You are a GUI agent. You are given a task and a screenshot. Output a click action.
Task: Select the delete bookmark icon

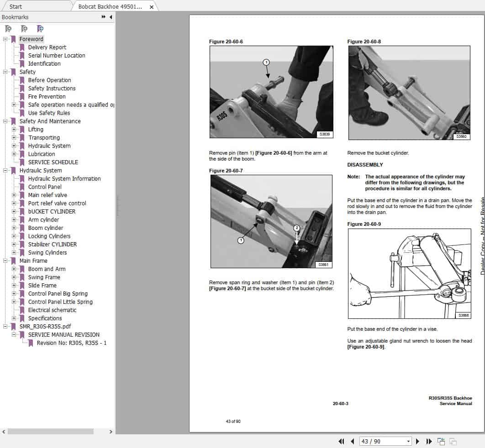coord(8,29)
